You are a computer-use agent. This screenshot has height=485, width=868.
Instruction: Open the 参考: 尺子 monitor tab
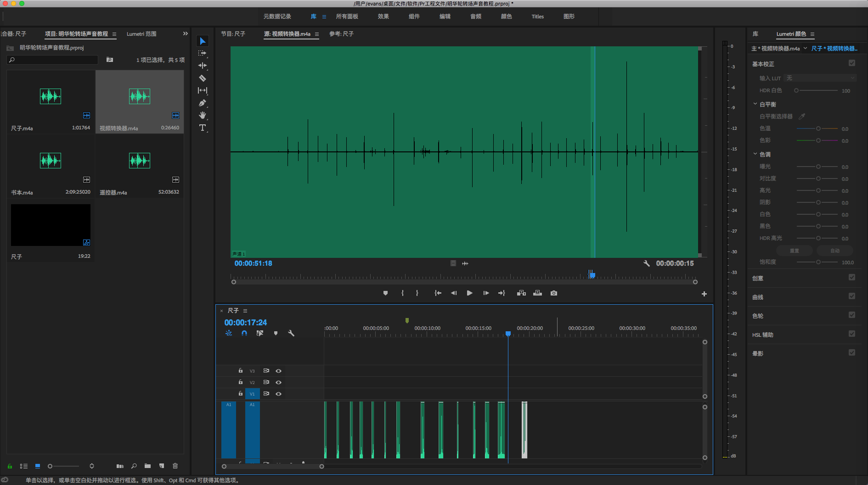[341, 34]
